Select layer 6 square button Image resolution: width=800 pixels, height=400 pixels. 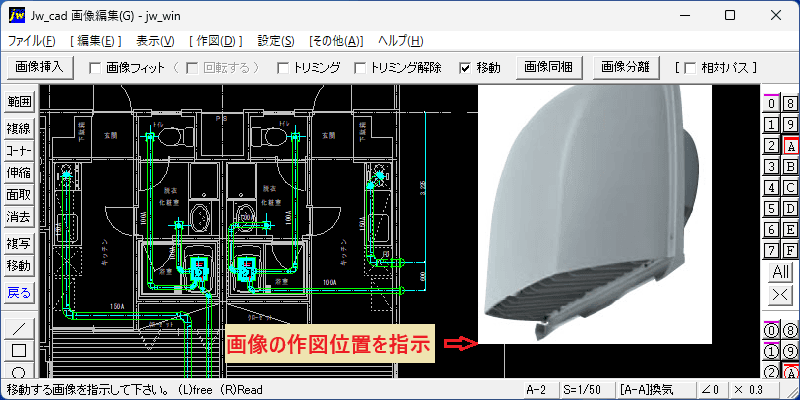pyautogui.click(x=771, y=230)
